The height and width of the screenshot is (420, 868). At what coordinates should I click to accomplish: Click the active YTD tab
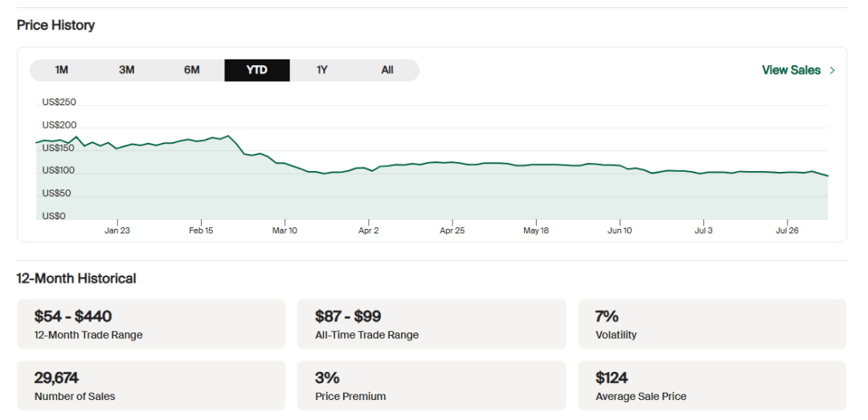[x=257, y=70]
